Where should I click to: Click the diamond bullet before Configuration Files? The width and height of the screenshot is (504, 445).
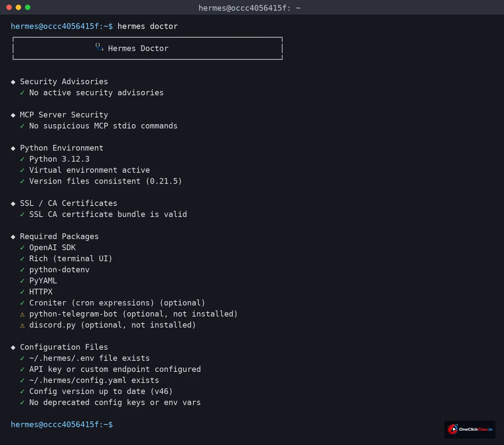pyautogui.click(x=13, y=348)
